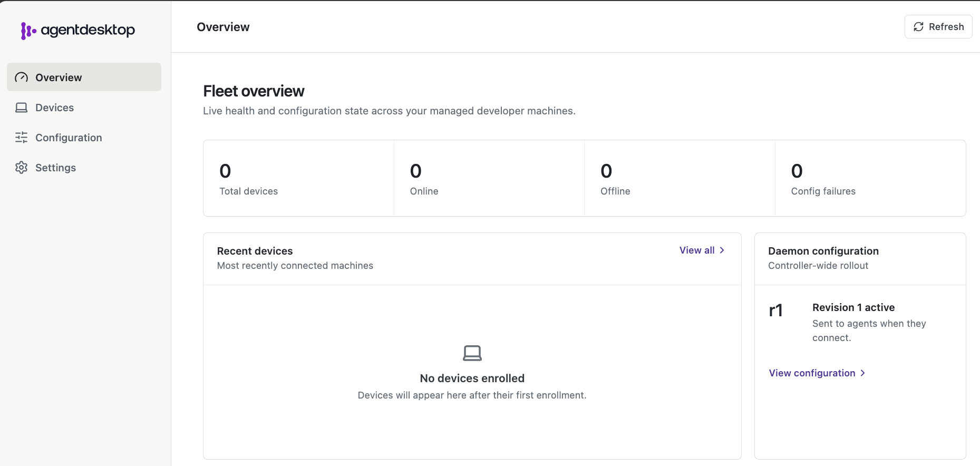Click the agentdesktop wordmark
The height and width of the screenshot is (466, 980).
[x=88, y=31]
